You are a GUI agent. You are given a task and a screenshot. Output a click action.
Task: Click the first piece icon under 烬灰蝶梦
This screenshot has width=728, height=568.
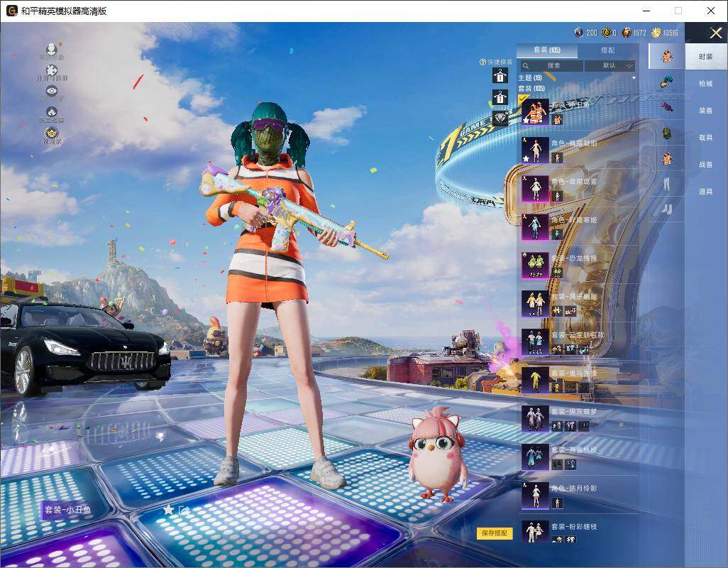pyautogui.click(x=557, y=426)
